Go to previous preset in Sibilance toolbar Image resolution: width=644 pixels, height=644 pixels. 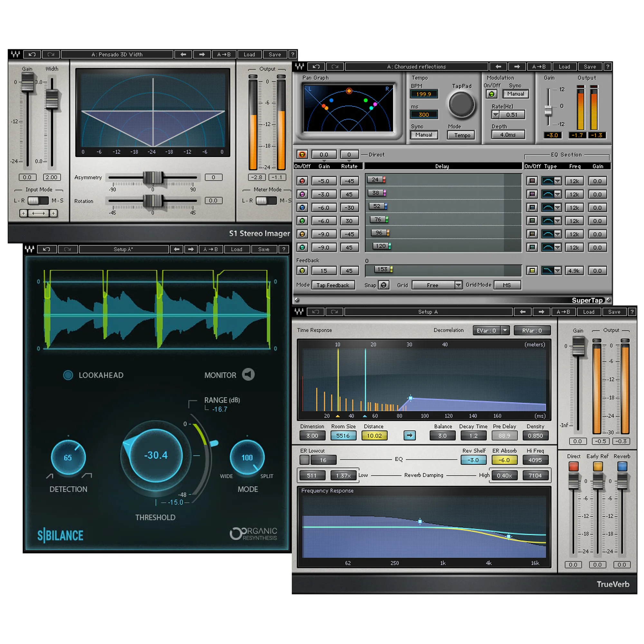pyautogui.click(x=177, y=249)
